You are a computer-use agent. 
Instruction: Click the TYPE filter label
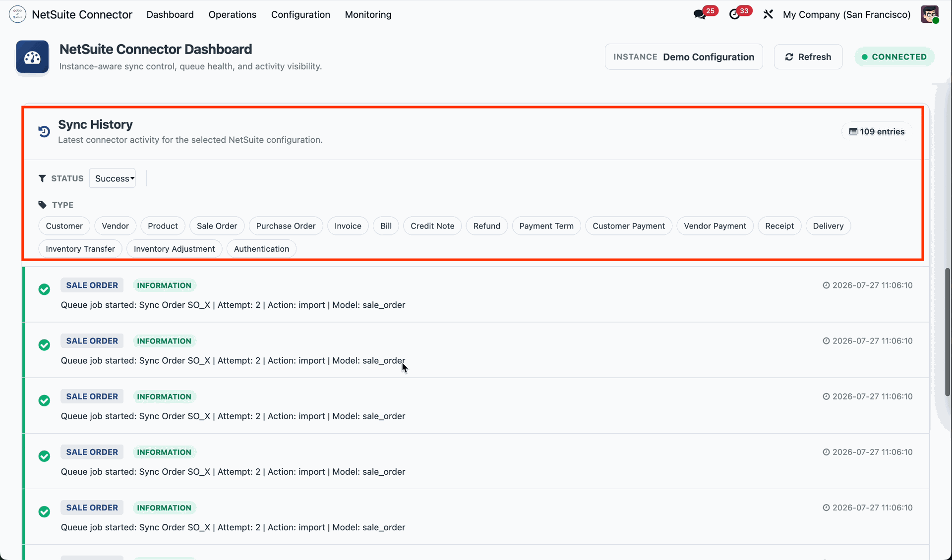click(x=62, y=205)
